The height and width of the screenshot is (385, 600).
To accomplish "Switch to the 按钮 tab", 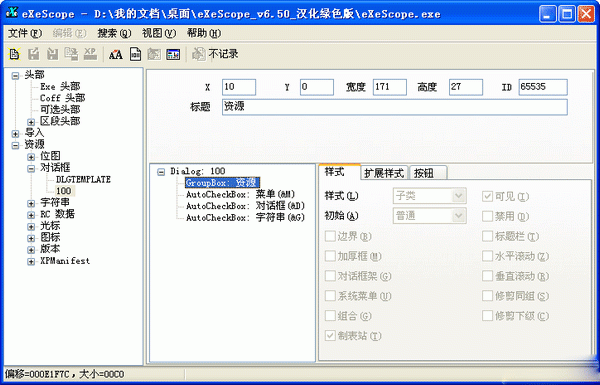I will coord(428,173).
